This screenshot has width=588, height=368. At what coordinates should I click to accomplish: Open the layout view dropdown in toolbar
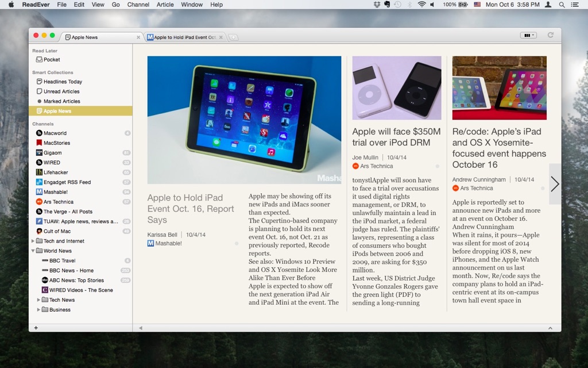tap(528, 35)
